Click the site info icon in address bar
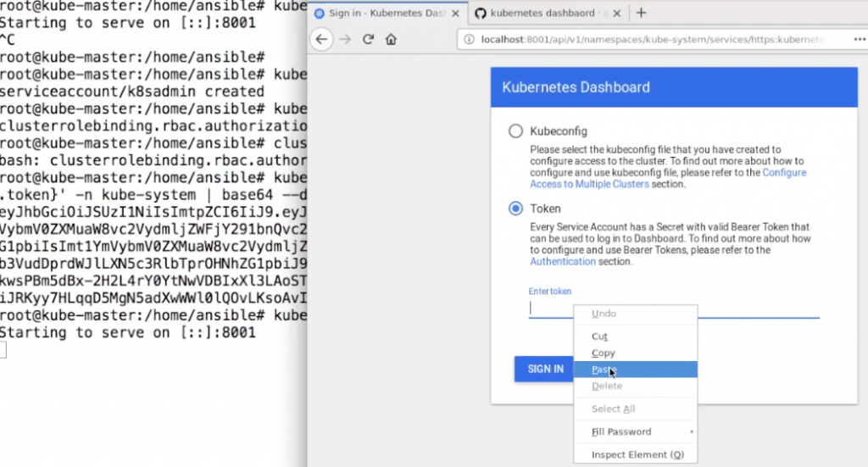This screenshot has width=868, height=467. tap(469, 40)
